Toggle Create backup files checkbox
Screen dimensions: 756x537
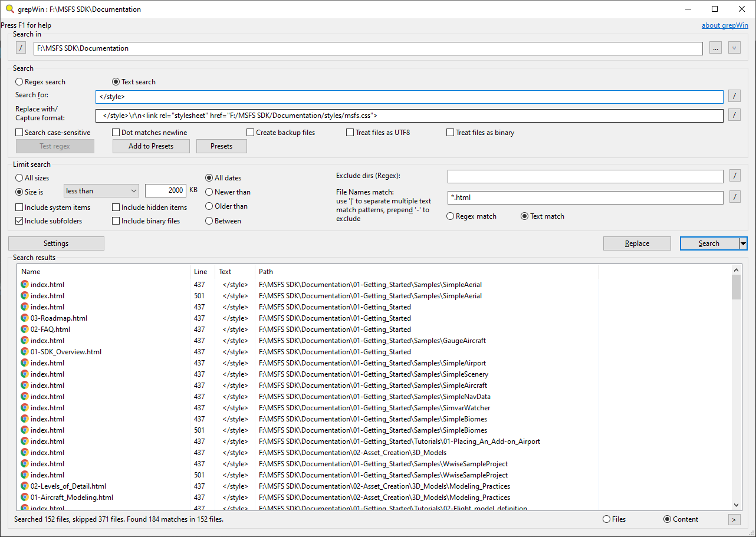click(x=251, y=133)
